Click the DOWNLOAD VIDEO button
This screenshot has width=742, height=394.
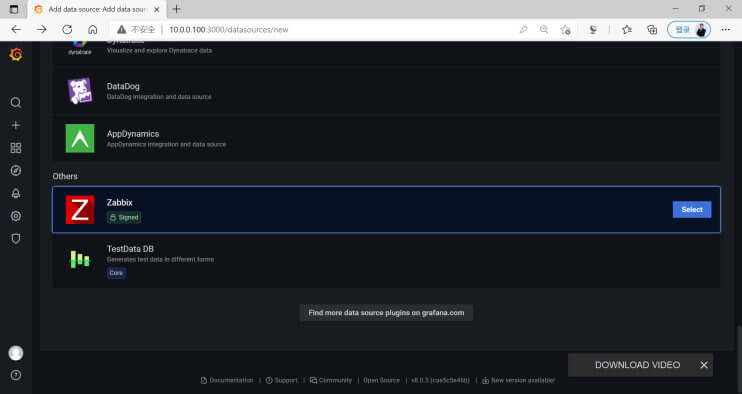coord(637,365)
